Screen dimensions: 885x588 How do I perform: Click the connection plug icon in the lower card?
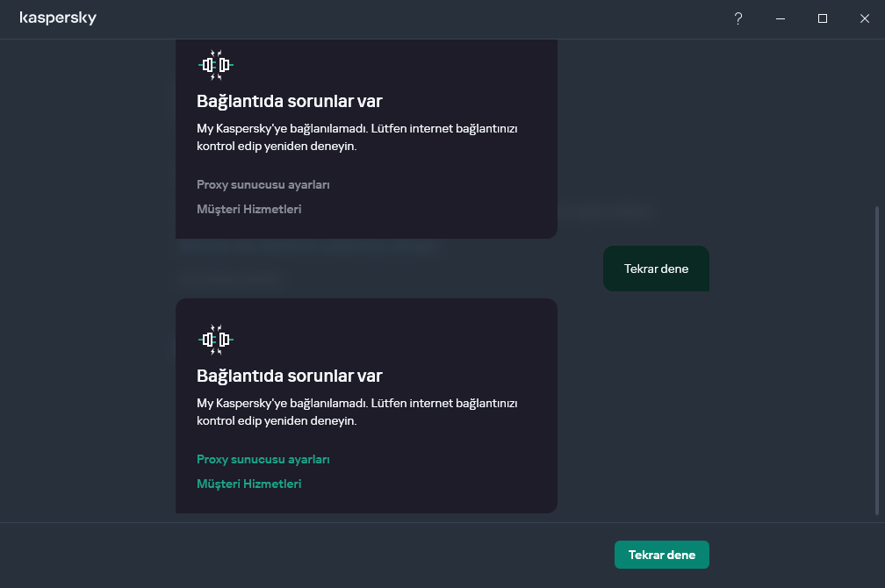(x=216, y=339)
